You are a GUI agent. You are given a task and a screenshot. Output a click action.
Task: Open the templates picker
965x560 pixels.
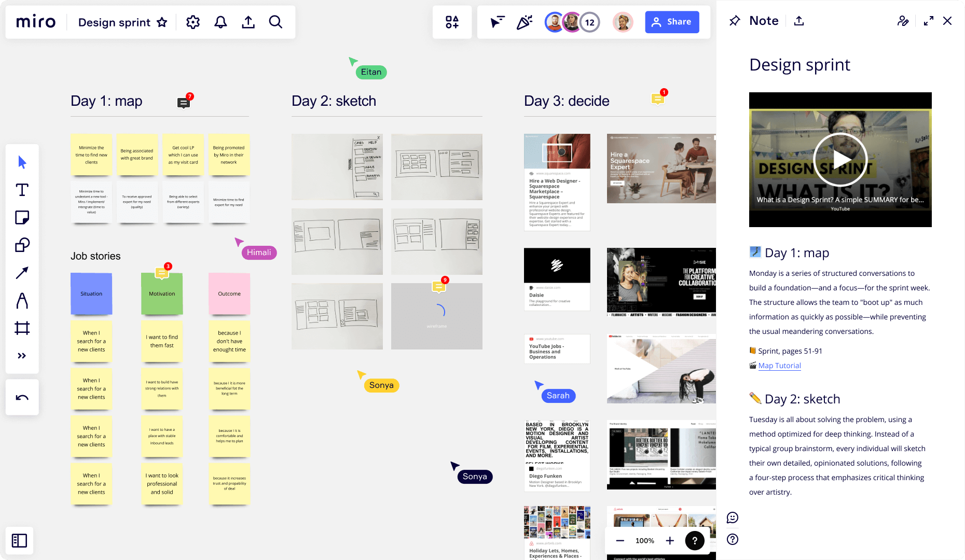click(452, 22)
